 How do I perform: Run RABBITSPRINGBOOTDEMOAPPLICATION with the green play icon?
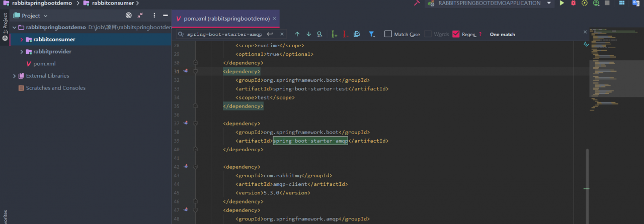click(562, 3)
